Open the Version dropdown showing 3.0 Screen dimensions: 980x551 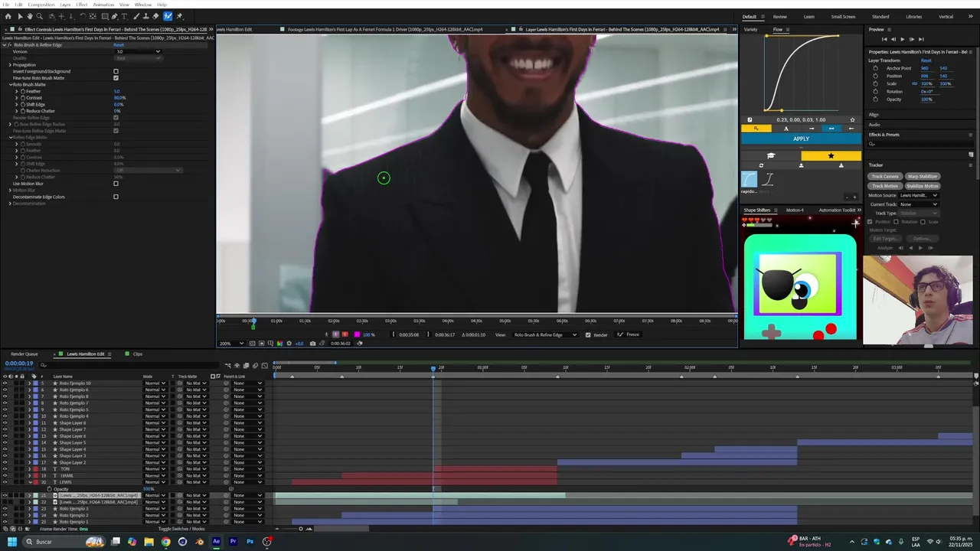point(138,51)
